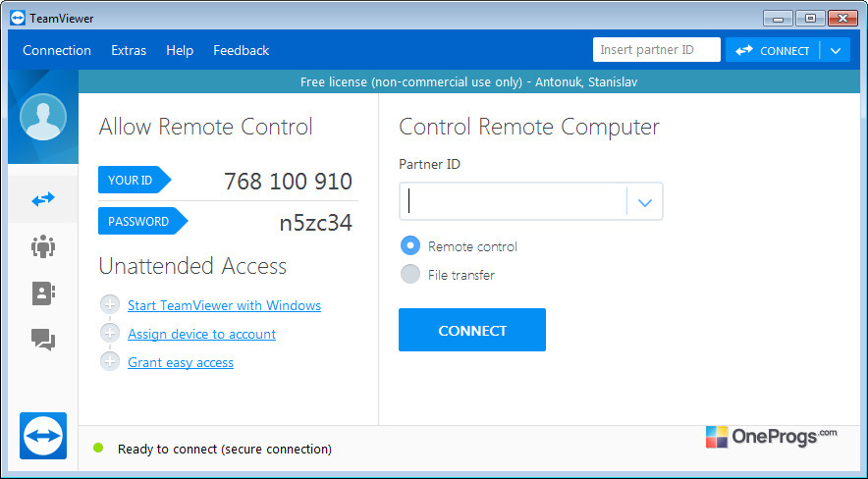Select the File transfer radio option
868x479 pixels.
click(x=410, y=275)
